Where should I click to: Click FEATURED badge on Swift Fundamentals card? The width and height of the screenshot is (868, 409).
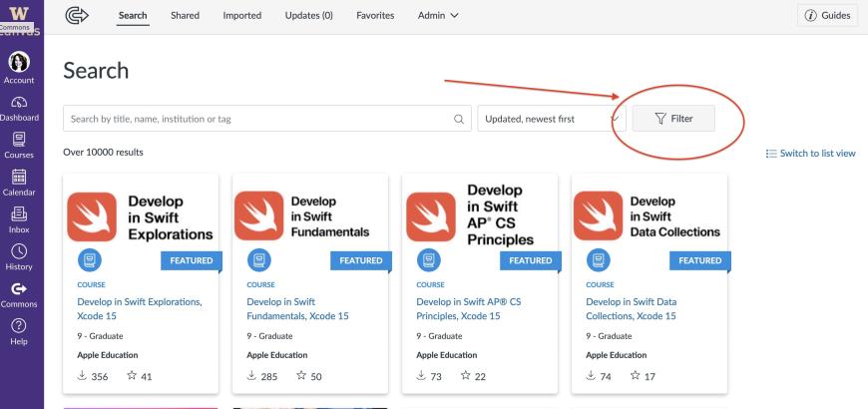point(360,260)
